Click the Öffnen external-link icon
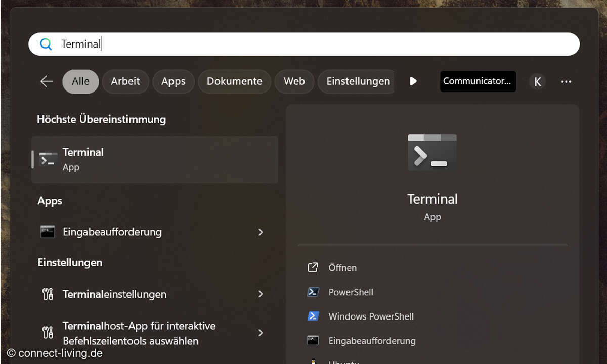 313,267
